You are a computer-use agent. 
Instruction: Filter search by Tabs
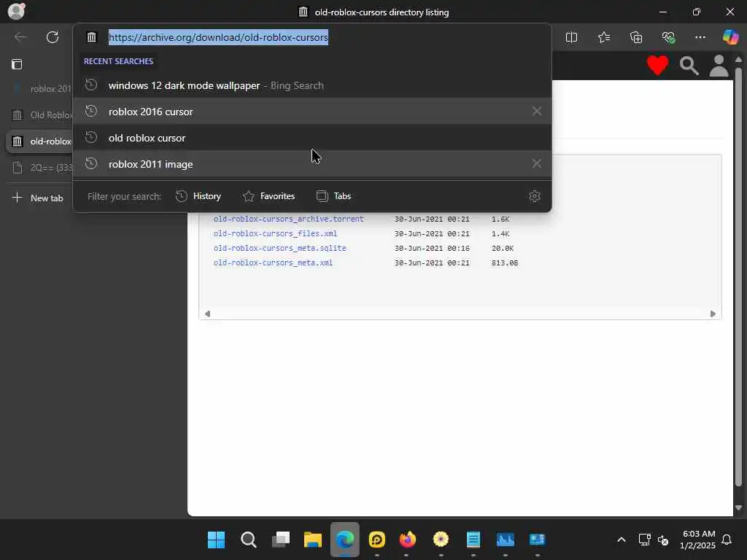pos(333,196)
